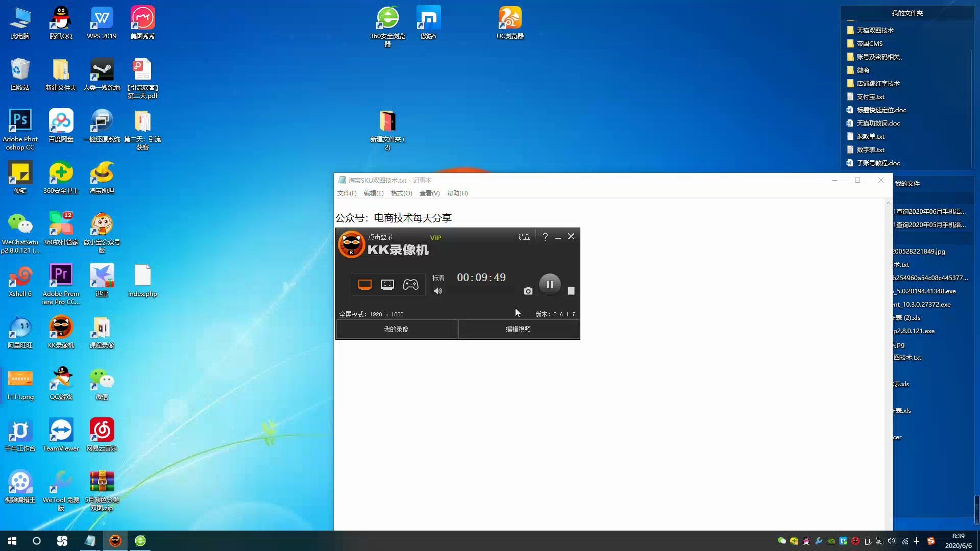This screenshot has height=551, width=980.
Task: Pause the current recording
Action: tap(550, 284)
